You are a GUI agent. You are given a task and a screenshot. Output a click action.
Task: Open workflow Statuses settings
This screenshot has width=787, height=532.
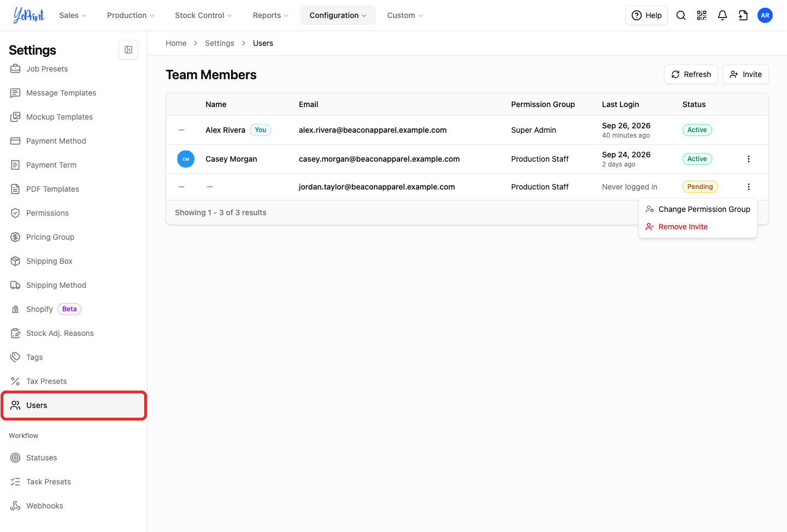tap(74, 458)
